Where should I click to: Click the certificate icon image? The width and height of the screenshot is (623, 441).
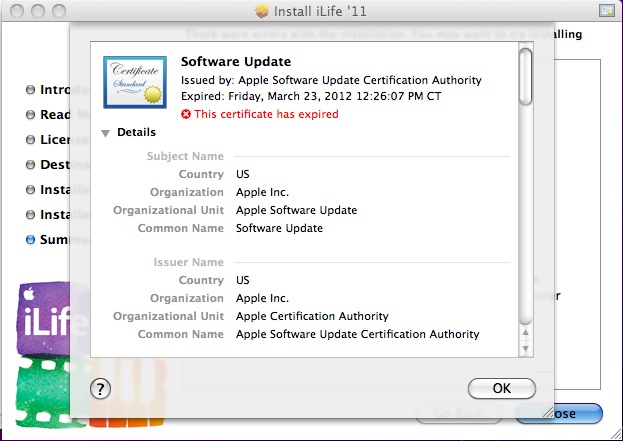coord(135,82)
